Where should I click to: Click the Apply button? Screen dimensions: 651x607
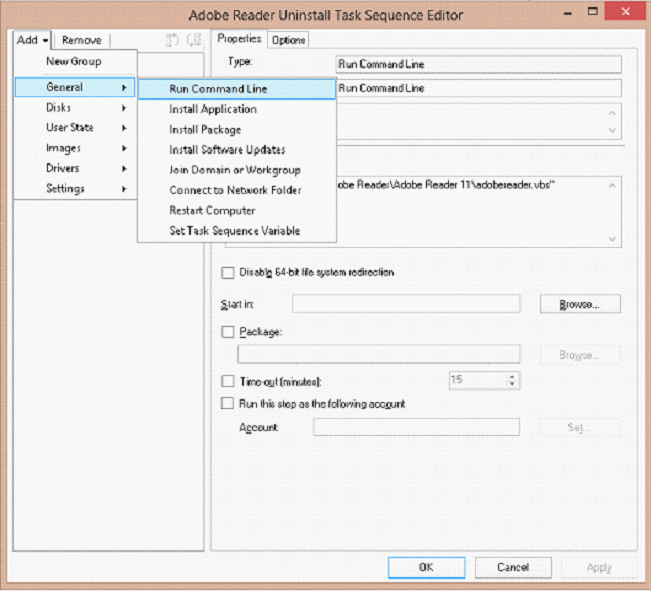(599, 567)
